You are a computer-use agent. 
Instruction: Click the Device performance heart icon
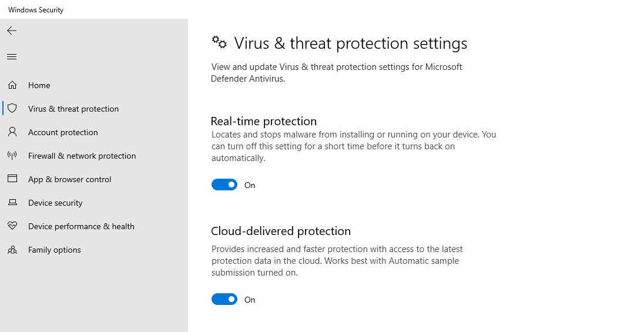click(12, 226)
